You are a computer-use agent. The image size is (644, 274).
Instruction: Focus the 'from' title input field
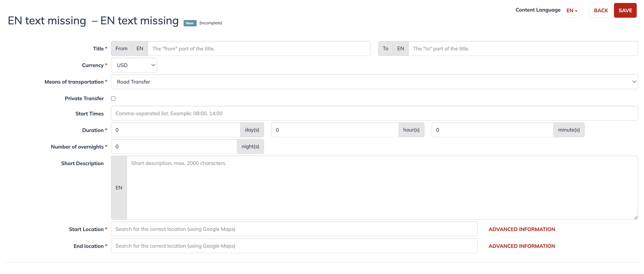tap(259, 49)
